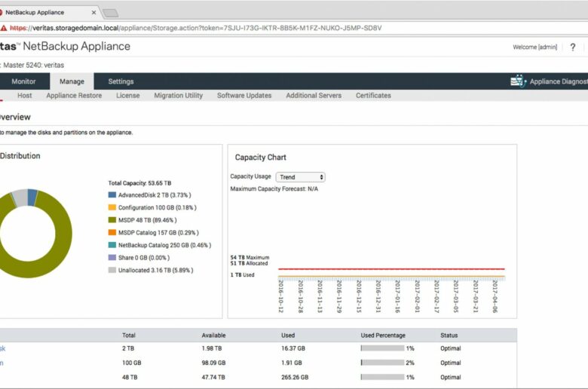Click the '1.91 GB' used cell
This screenshot has height=389, width=588.
tap(292, 363)
